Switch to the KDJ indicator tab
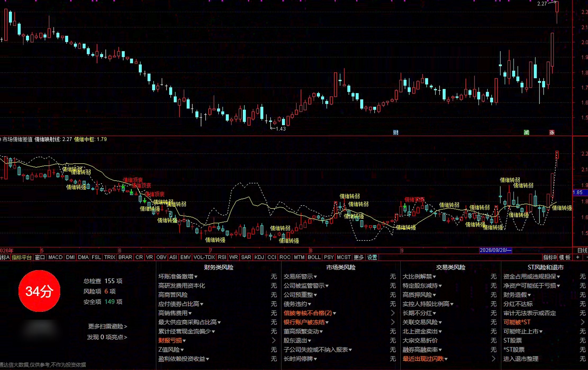This screenshot has height=370, width=588. (x=259, y=257)
